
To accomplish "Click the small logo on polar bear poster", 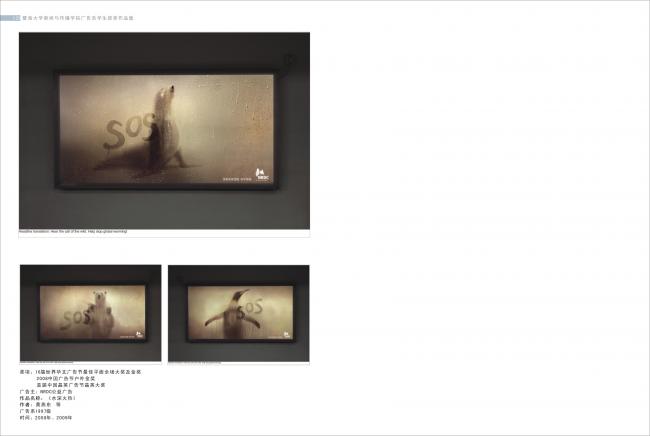I will 140,334.
